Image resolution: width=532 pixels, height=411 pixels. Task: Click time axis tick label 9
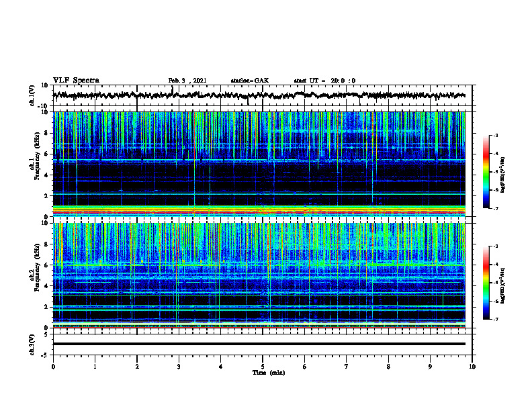[x=430, y=367]
